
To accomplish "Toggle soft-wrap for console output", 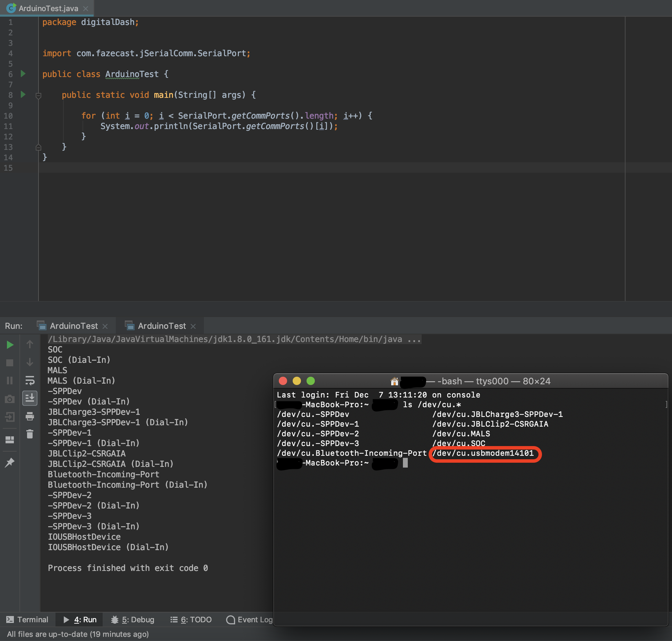I will (x=30, y=381).
